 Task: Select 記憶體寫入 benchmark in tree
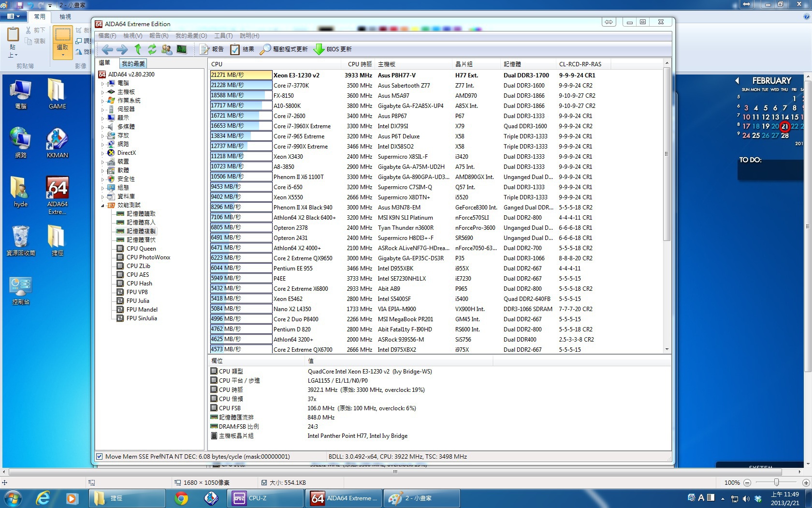coord(141,223)
